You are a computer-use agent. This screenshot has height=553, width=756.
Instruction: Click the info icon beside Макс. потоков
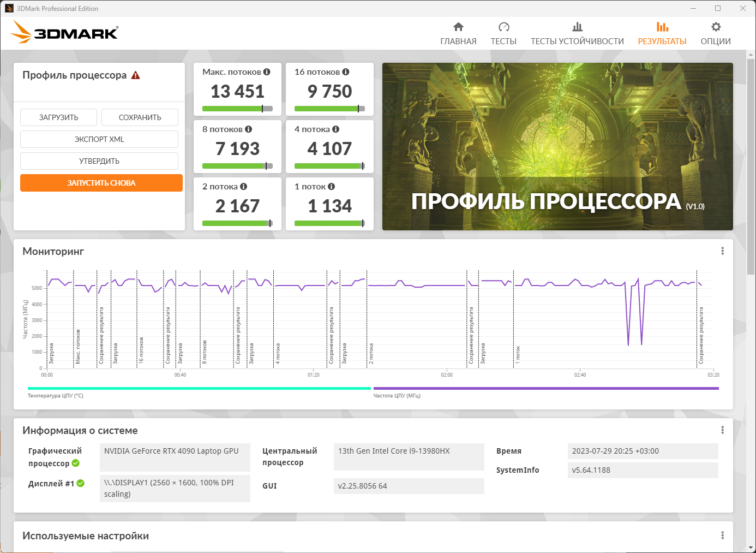(x=267, y=72)
